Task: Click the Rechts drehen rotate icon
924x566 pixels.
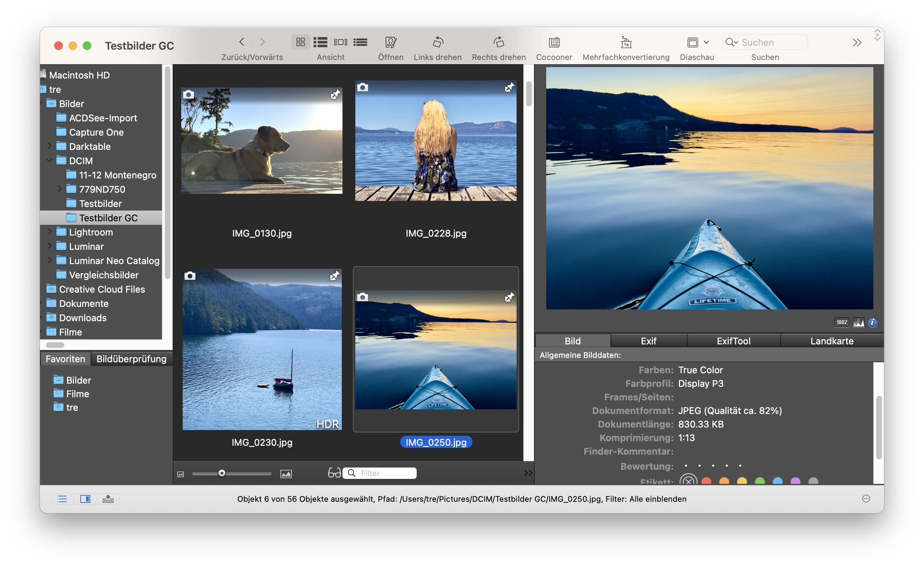Action: pos(498,42)
